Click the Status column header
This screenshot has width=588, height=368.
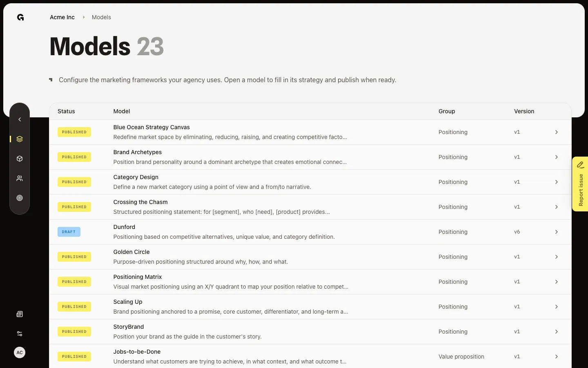click(66, 111)
